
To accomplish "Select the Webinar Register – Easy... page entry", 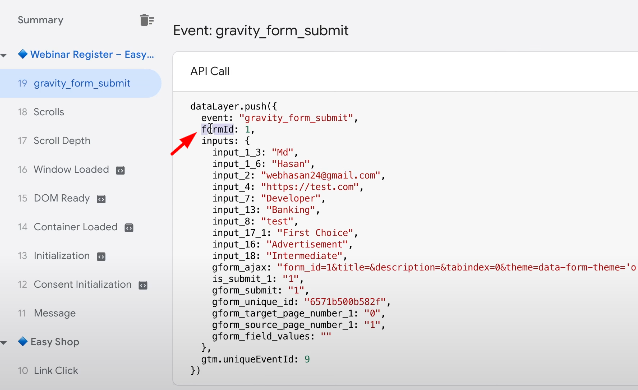I will (92, 55).
